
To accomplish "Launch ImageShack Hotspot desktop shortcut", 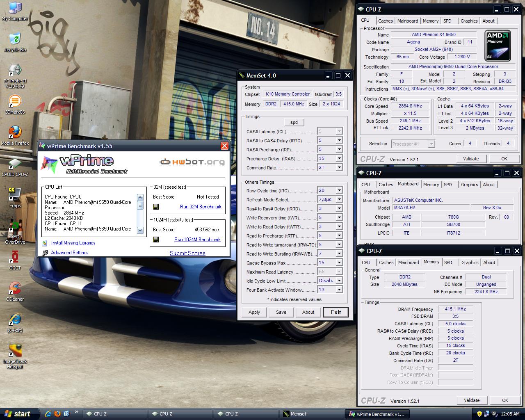I will [x=15, y=356].
